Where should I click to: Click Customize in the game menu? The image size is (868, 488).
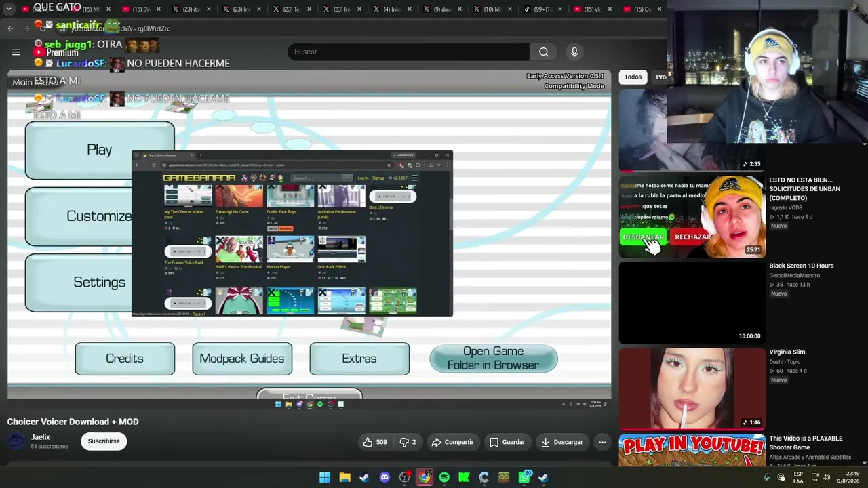tap(80, 216)
